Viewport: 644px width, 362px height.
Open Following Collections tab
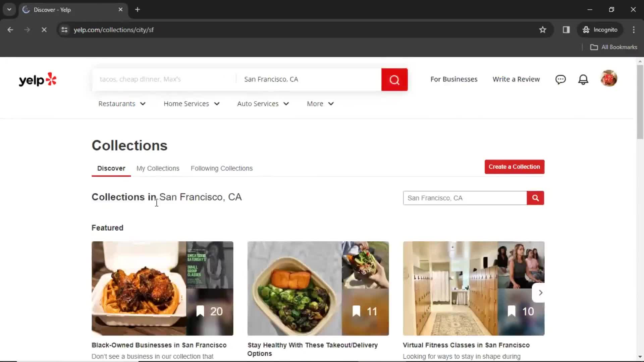[x=221, y=168]
